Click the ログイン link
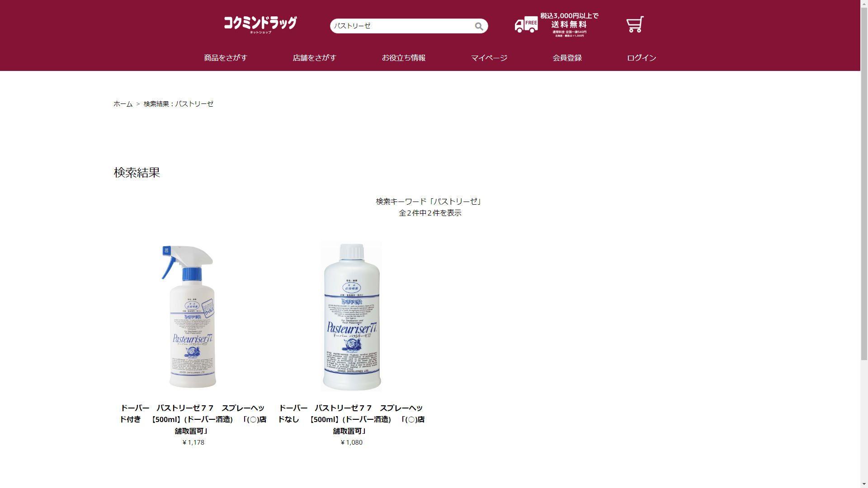Screen dimensions: 868x488 (642, 58)
